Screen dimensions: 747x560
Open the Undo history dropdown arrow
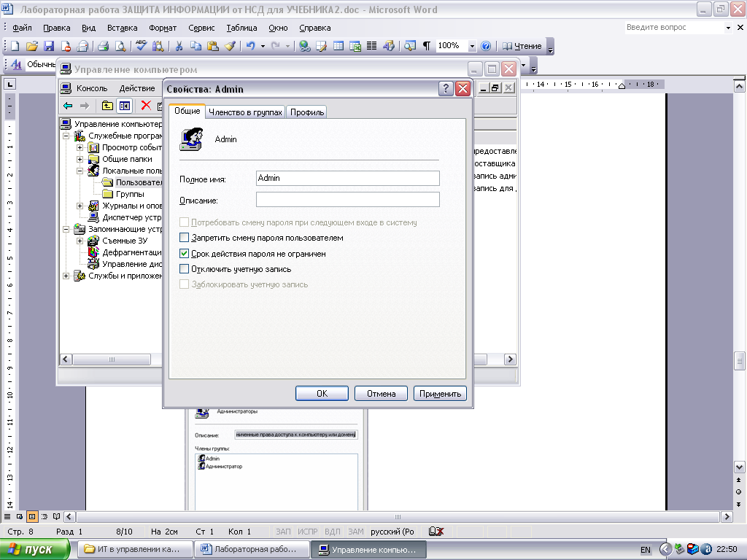263,46
